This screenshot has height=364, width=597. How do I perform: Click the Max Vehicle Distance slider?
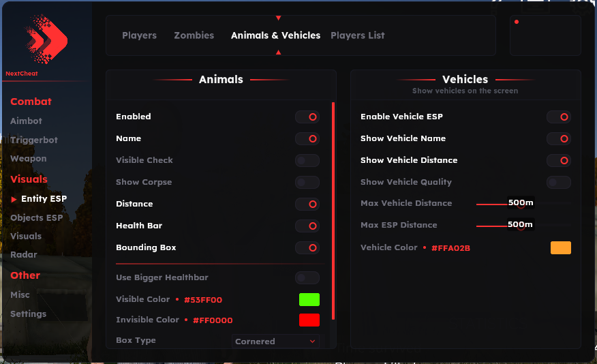tap(523, 204)
